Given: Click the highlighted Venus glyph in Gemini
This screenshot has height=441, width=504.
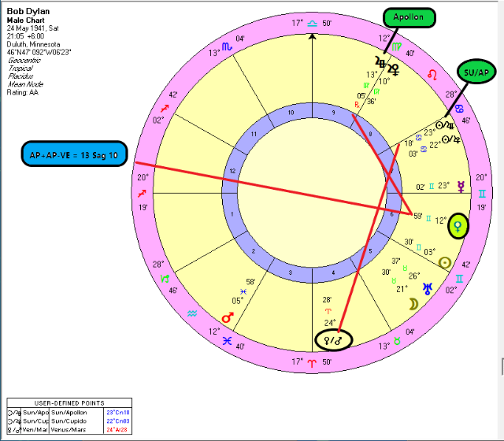Looking at the screenshot, I should pos(458,226).
